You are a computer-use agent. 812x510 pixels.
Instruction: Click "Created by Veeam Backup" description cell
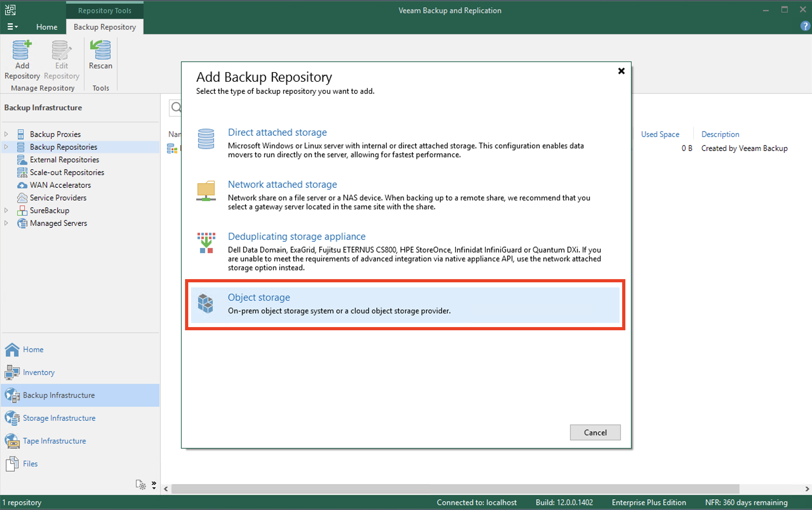click(744, 148)
